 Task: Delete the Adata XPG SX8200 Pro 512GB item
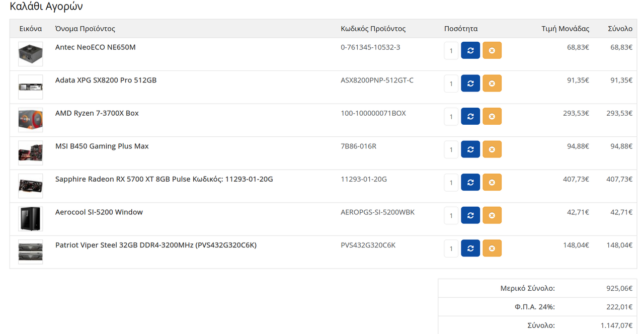click(x=492, y=83)
